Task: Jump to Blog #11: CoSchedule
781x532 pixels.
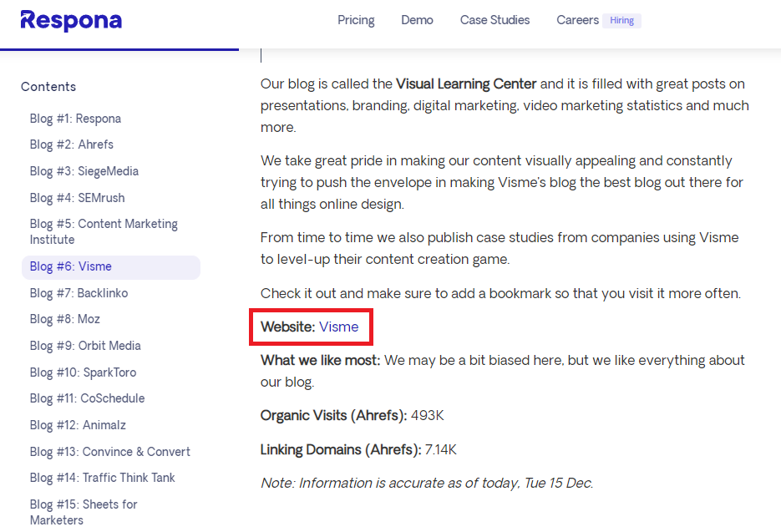Action: (x=87, y=398)
